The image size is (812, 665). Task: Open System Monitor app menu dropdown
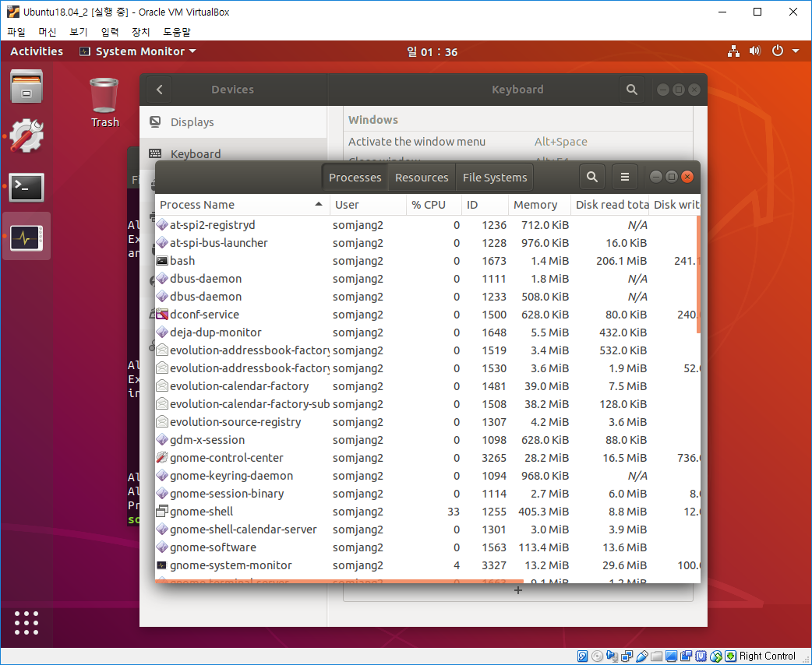coord(138,51)
